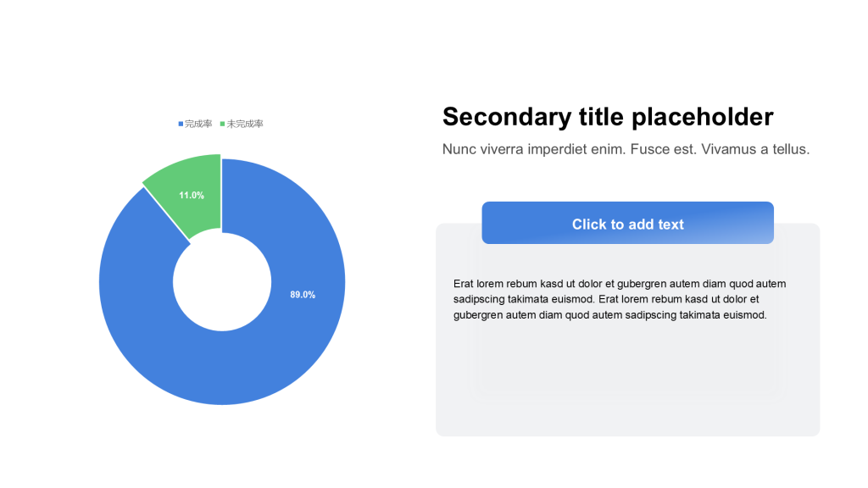The width and height of the screenshot is (868, 488).
Task: Click the last body line starting "gubergren autem"
Action: [610, 315]
